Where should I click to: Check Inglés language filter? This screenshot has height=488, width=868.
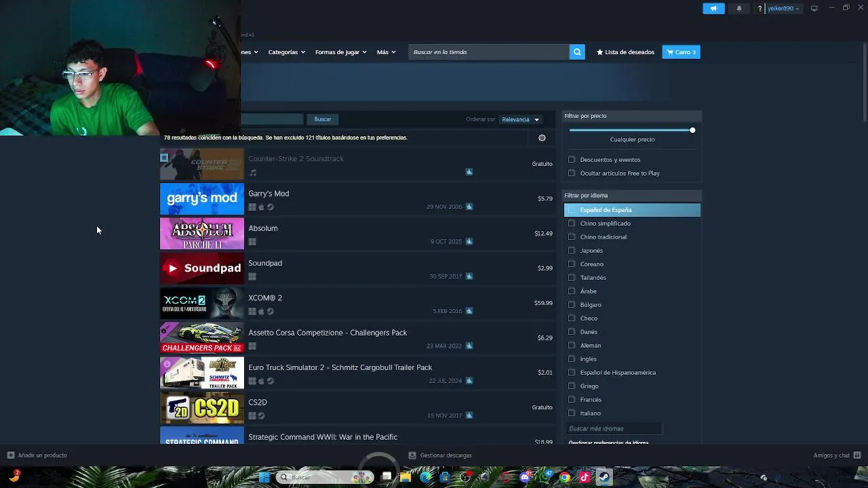(572, 359)
